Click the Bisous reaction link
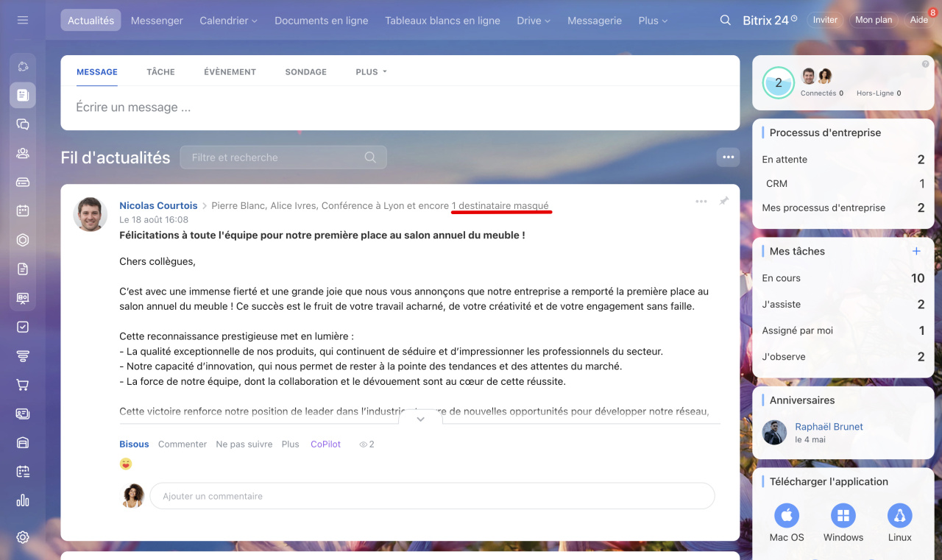The height and width of the screenshot is (560, 942). click(134, 444)
